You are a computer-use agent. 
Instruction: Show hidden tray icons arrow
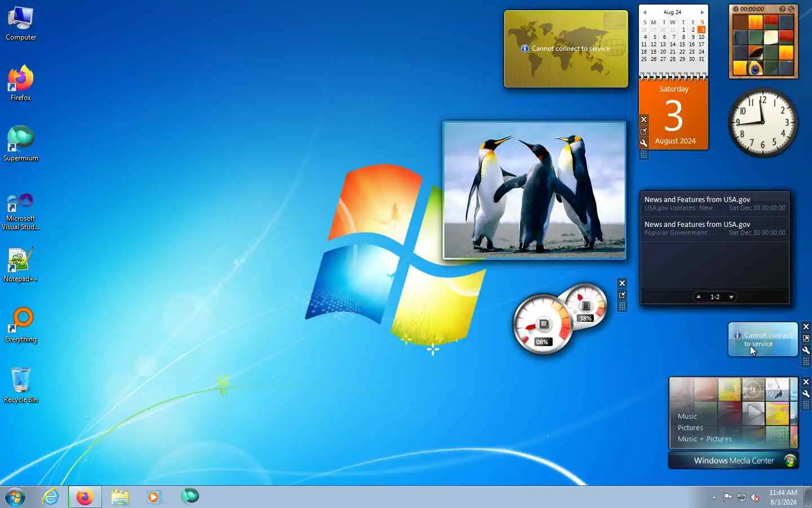(x=714, y=497)
